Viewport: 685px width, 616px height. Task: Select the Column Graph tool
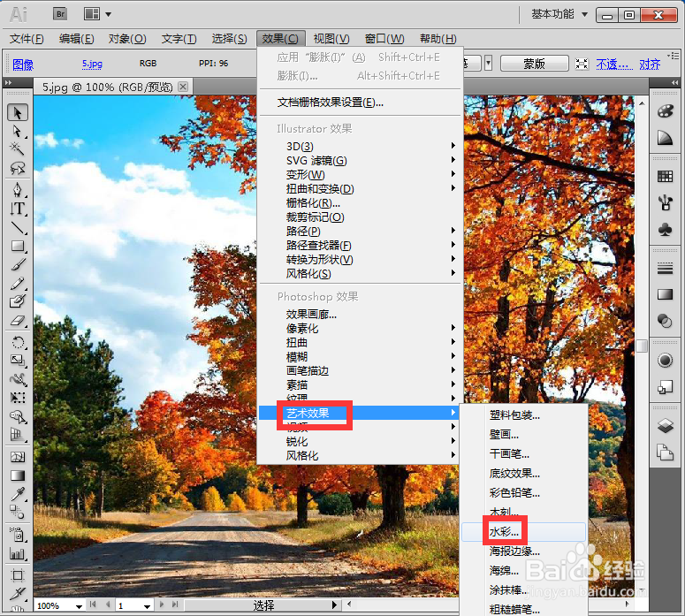coord(18,554)
